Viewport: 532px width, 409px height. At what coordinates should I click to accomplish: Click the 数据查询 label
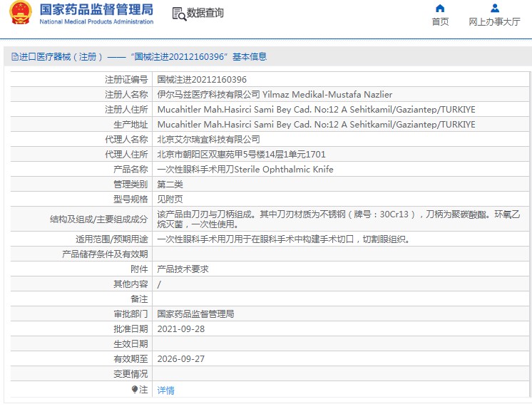[x=205, y=13]
